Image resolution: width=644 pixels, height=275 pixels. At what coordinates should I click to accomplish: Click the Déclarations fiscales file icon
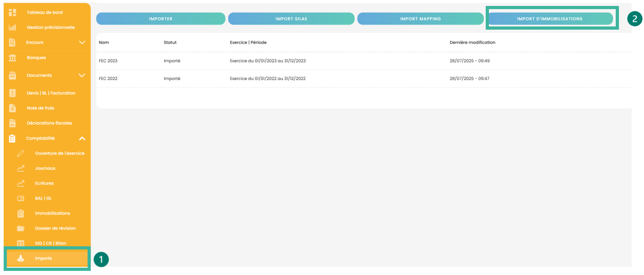(12, 123)
